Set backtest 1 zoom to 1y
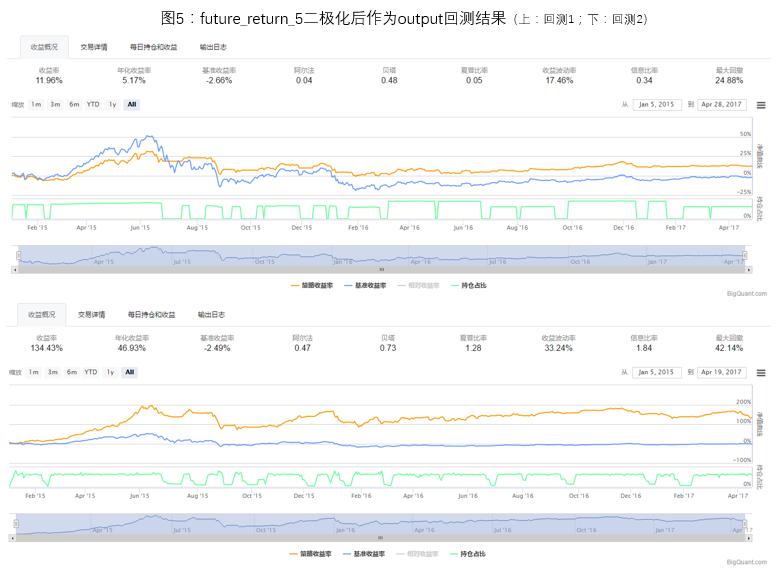781x579 pixels. pos(113,105)
